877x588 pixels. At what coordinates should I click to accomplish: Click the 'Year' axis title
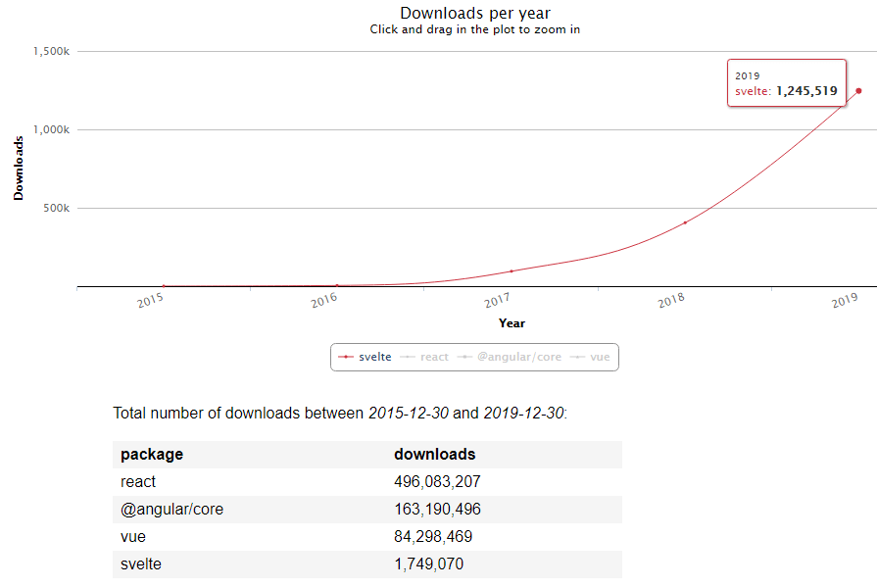512,322
